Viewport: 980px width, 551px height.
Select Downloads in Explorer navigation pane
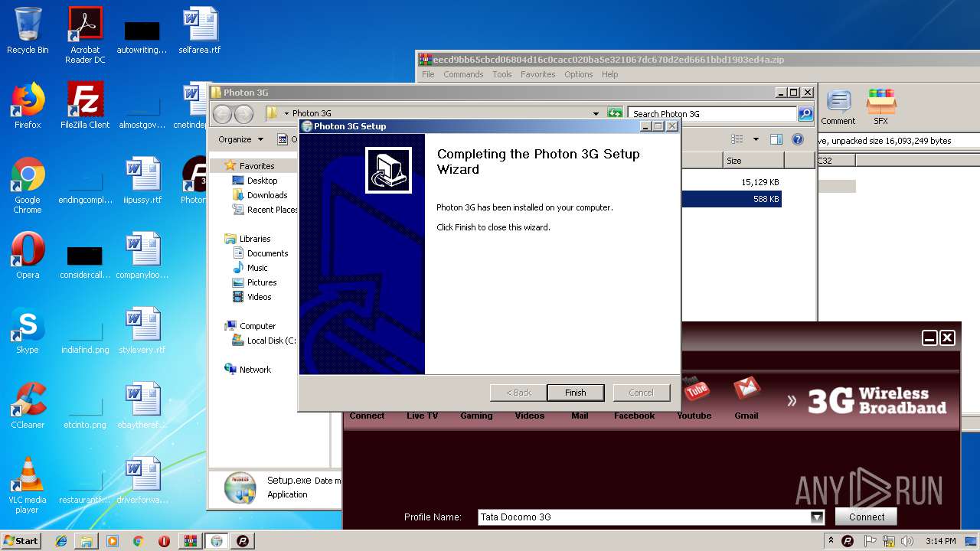tap(267, 195)
